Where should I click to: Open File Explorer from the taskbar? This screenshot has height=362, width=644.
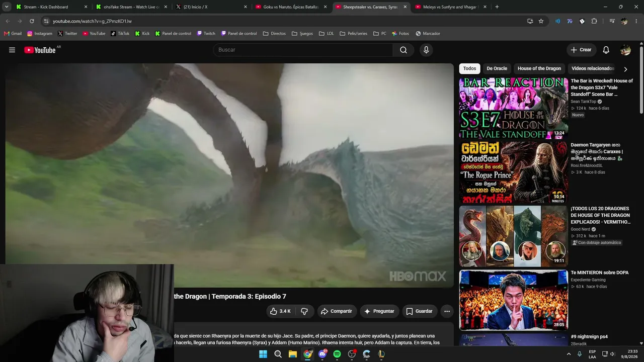[292, 354]
